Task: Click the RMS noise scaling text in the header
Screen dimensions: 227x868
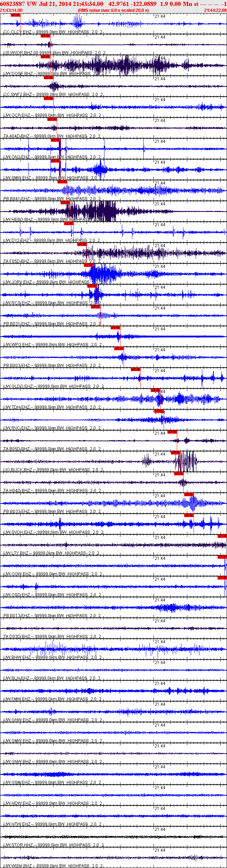Action: pyautogui.click(x=113, y=10)
